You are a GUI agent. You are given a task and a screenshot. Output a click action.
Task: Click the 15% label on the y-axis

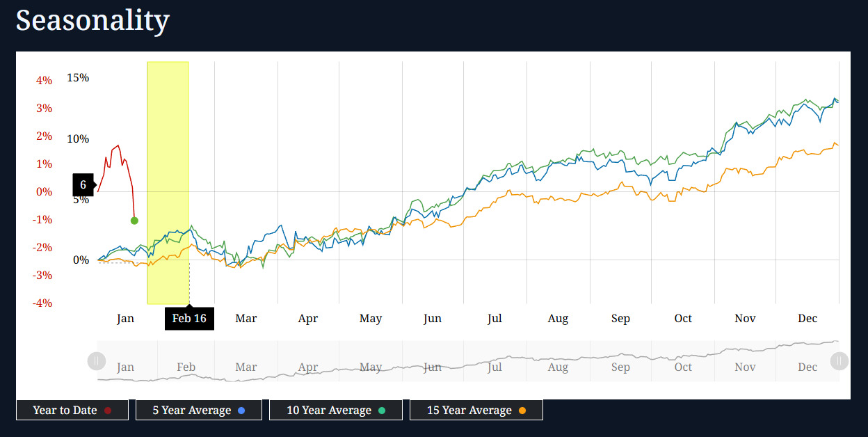point(78,78)
